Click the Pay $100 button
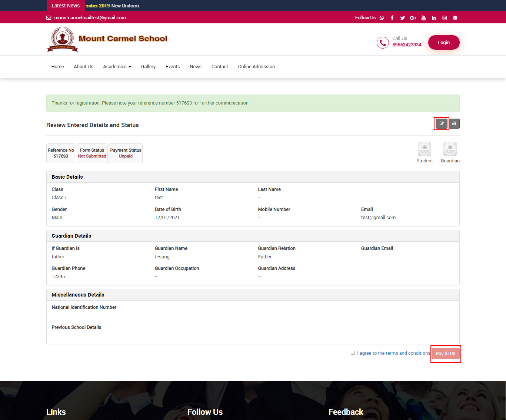 (445, 354)
